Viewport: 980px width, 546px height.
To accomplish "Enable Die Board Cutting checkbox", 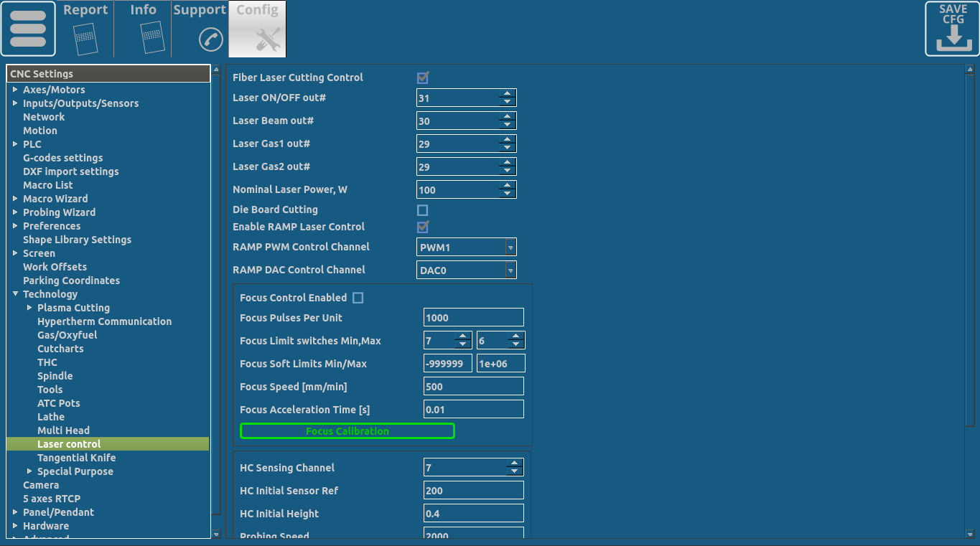I will pyautogui.click(x=423, y=210).
